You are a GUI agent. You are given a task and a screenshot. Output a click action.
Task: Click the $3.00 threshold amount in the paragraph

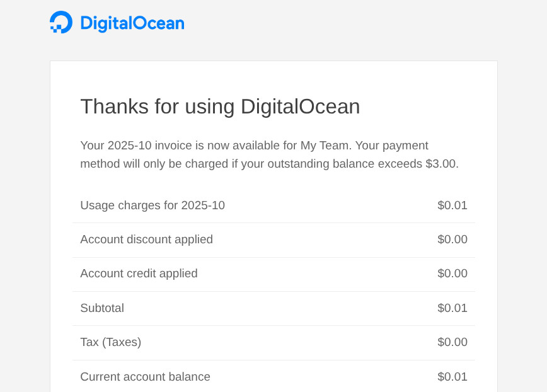[x=440, y=164]
